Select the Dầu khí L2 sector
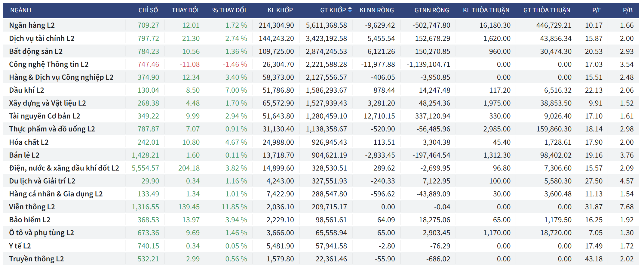644x271 pixels. (x=26, y=90)
